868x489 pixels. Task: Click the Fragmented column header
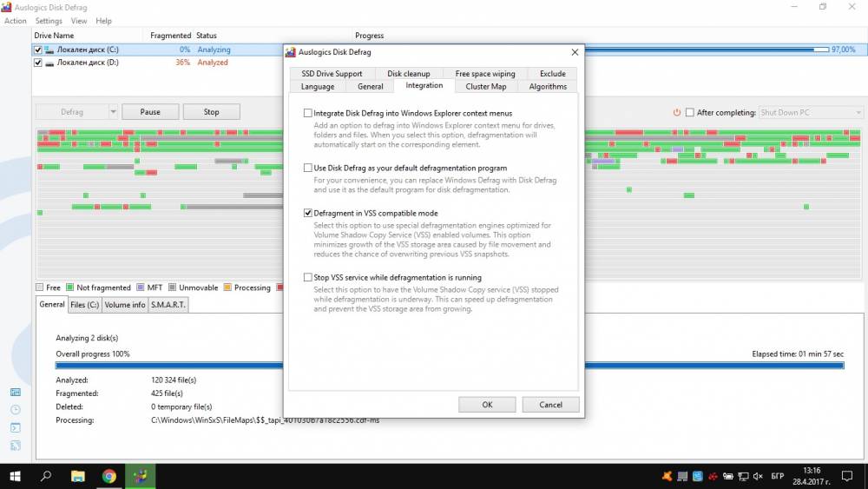point(170,36)
